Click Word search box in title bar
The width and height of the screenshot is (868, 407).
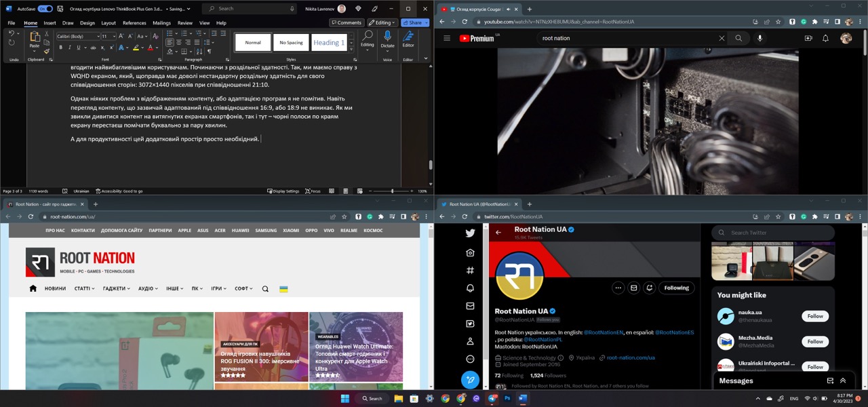click(x=250, y=9)
